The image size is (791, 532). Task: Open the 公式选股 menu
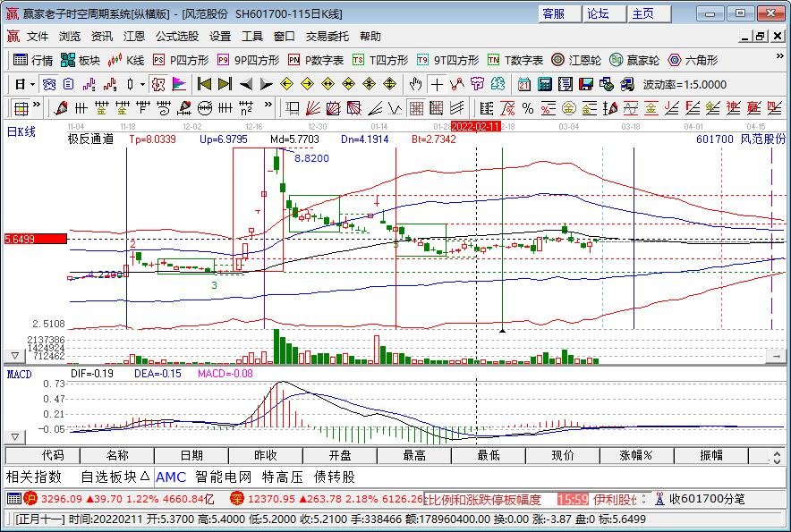pyautogui.click(x=177, y=37)
